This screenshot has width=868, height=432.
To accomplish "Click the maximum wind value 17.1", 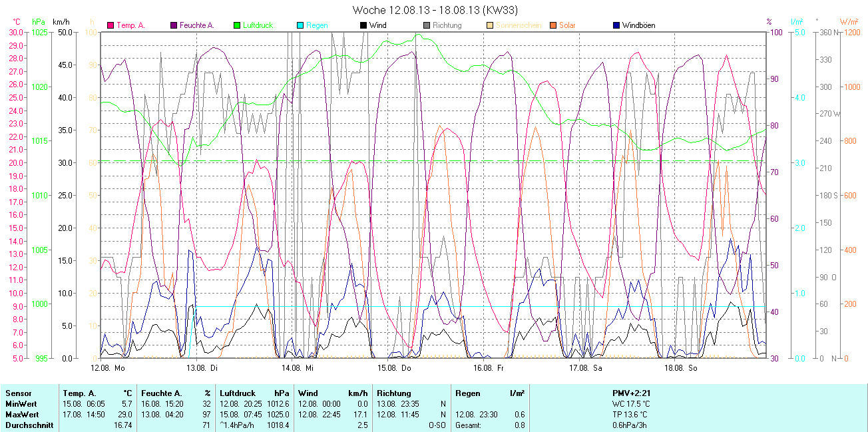I will coord(360,415).
